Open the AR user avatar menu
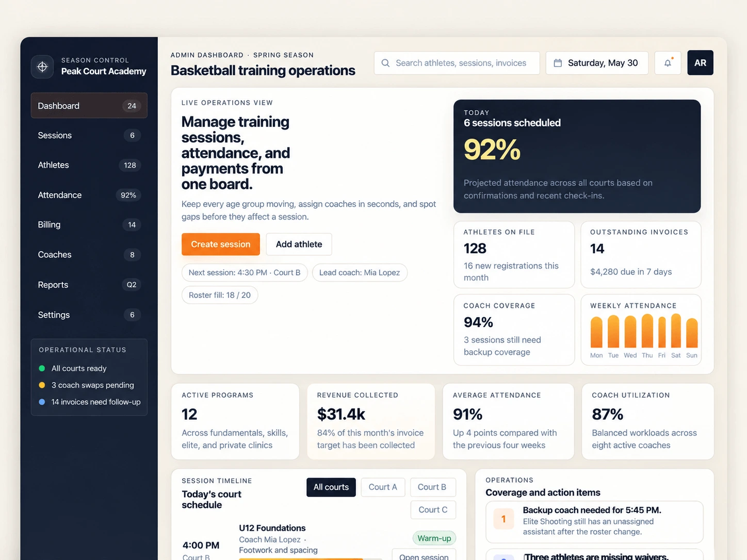The height and width of the screenshot is (560, 747). pyautogui.click(x=700, y=63)
